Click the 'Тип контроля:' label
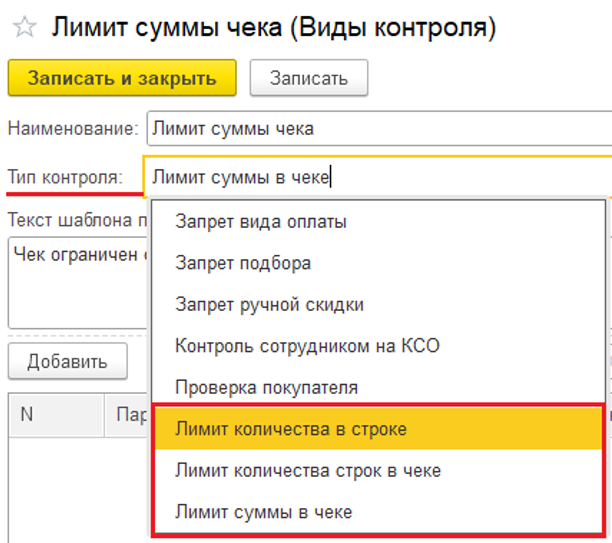This screenshot has width=612, height=543. [65, 178]
